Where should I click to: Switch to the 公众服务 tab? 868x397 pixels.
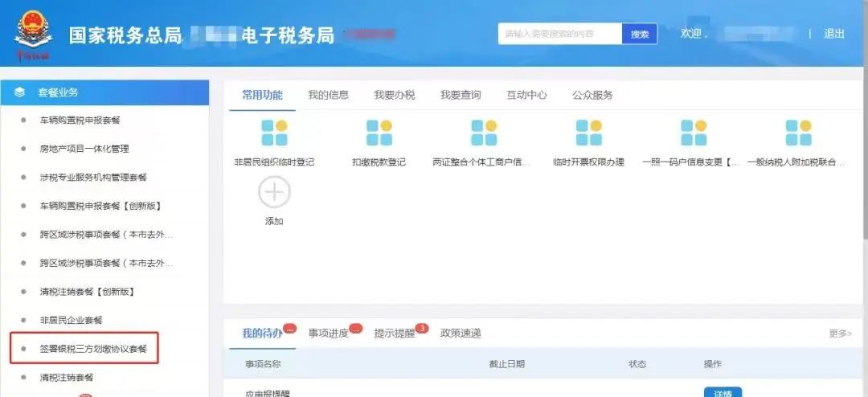[x=592, y=95]
